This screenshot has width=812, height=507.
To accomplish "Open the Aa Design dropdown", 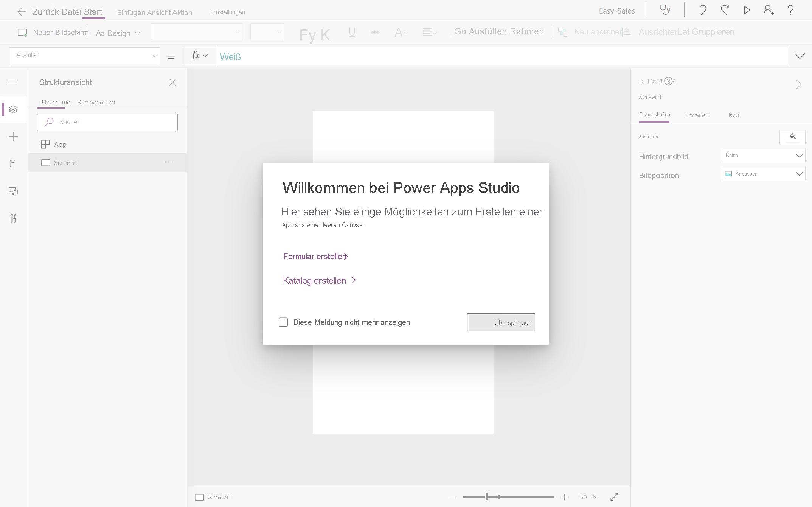I will [x=118, y=33].
